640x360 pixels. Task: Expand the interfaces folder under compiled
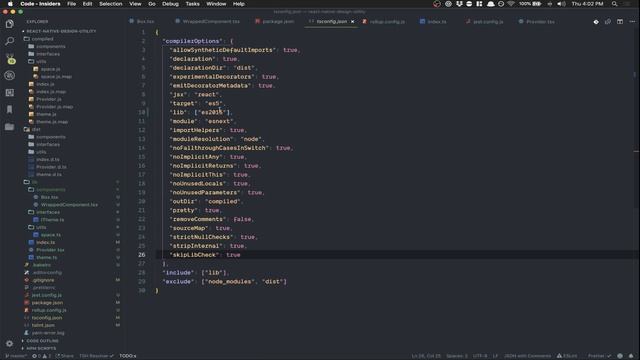point(44,54)
